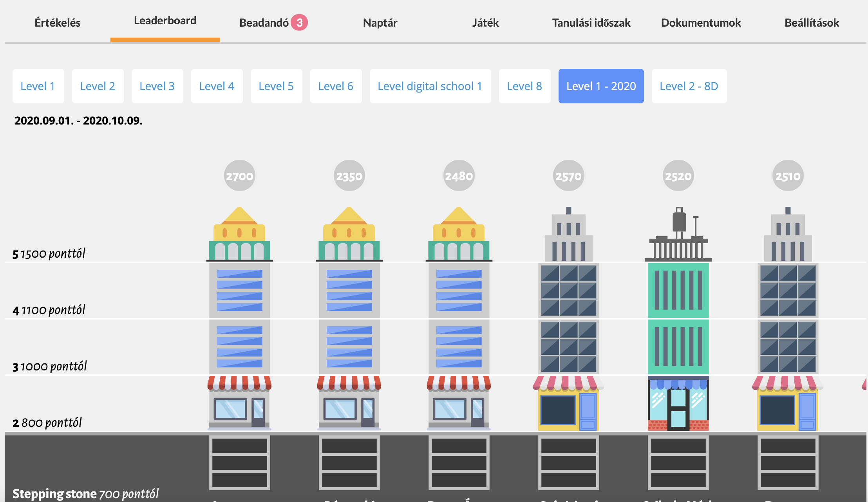Image resolution: width=868 pixels, height=502 pixels.
Task: Click the antenna tower roof under 2520
Action: 678,235
